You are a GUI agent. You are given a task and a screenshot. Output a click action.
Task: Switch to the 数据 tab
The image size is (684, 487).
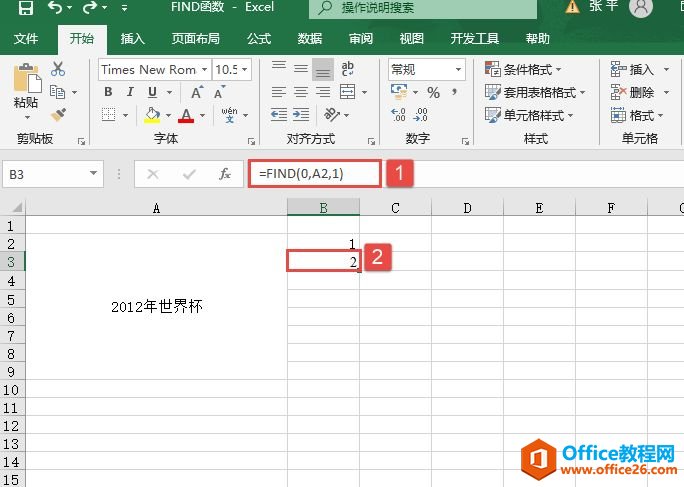[x=310, y=39]
